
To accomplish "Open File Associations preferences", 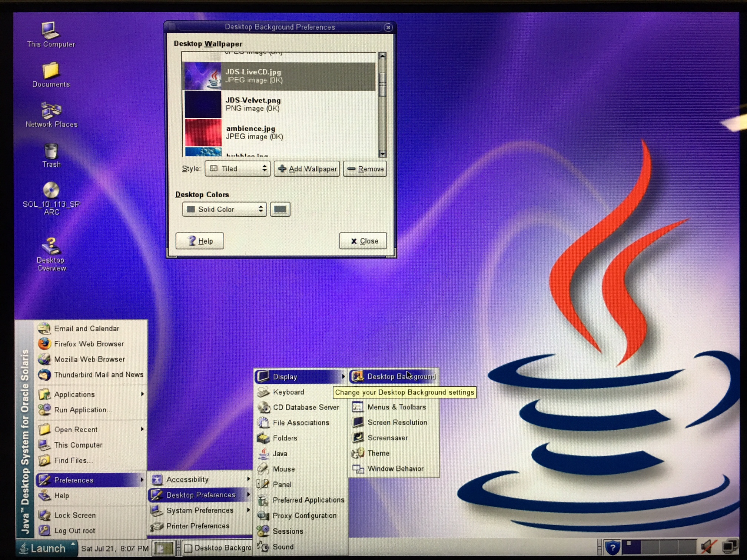I will [301, 423].
